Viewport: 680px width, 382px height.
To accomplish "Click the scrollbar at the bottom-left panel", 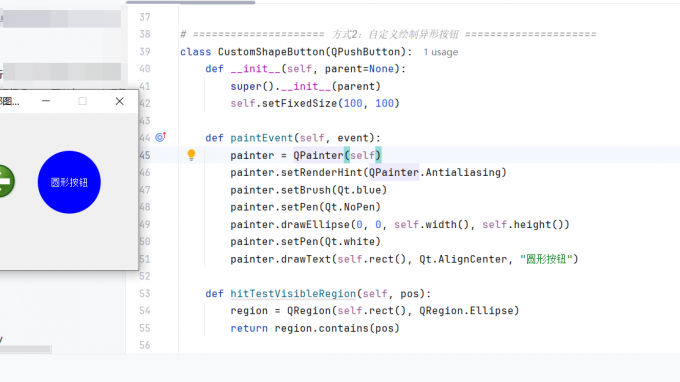I will click(26, 349).
